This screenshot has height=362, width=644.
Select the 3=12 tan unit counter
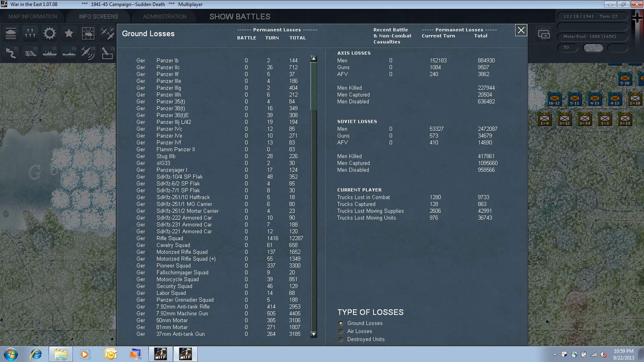(564, 119)
